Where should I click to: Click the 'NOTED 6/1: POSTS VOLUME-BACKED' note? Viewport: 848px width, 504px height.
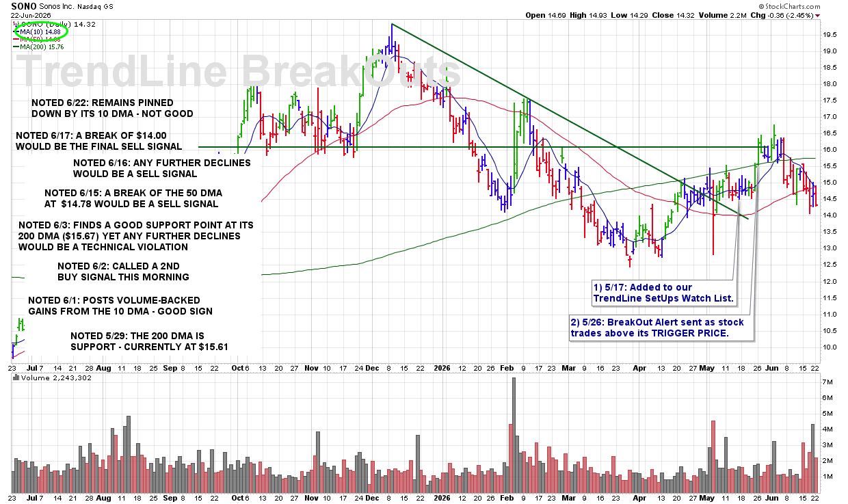point(120,306)
